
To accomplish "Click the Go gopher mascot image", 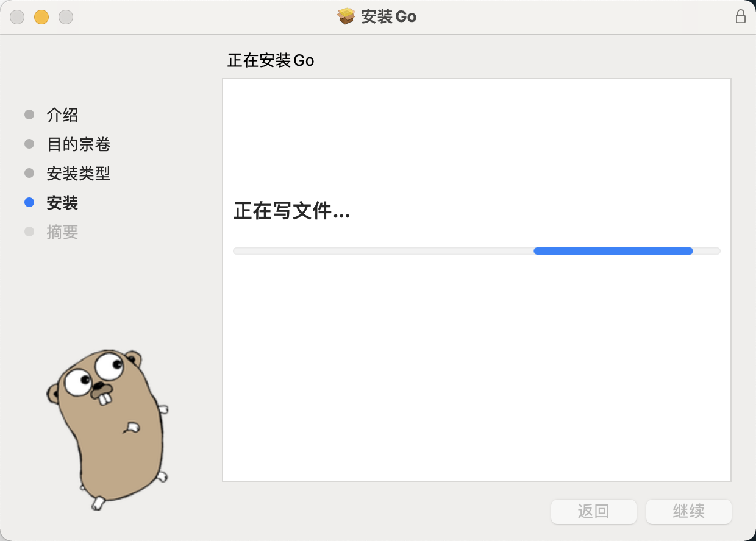I will click(108, 429).
